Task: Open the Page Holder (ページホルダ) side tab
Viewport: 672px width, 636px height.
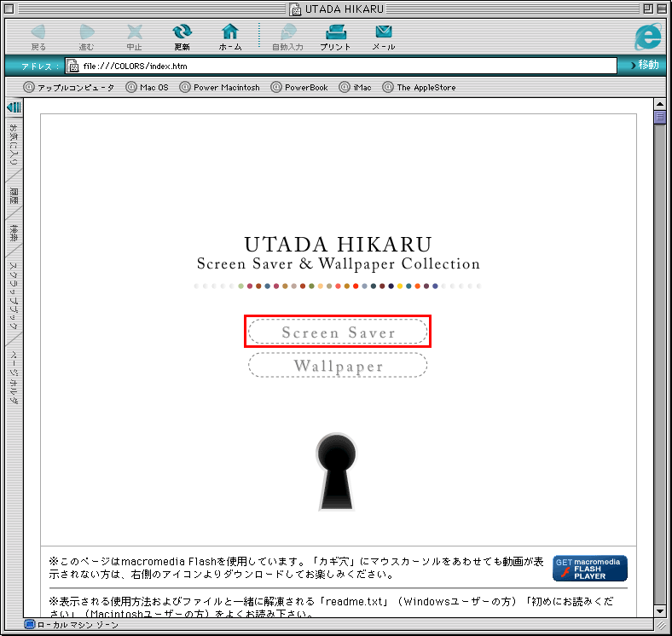Action: coord(14,377)
